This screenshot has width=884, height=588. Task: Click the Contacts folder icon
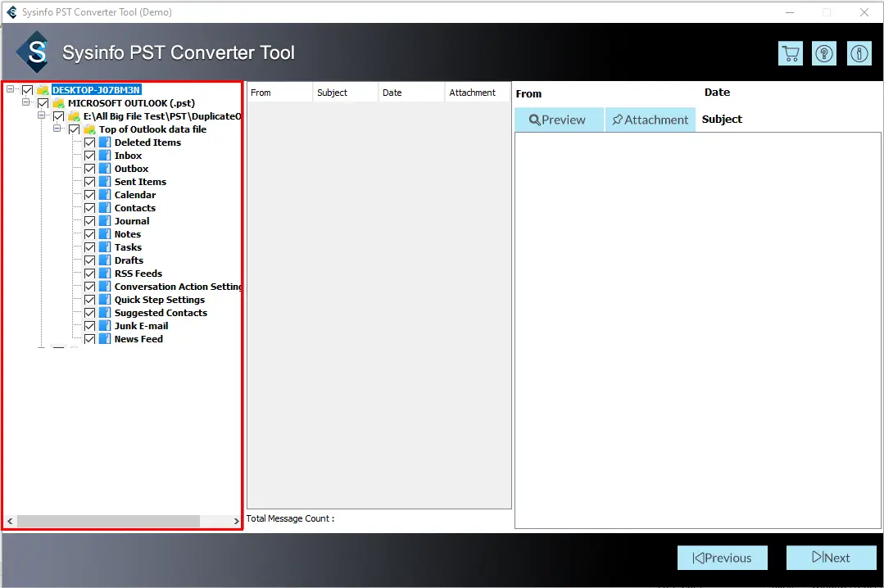pyautogui.click(x=105, y=208)
